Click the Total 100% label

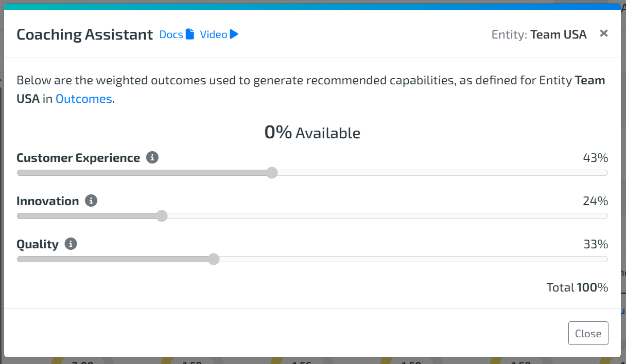(x=577, y=287)
